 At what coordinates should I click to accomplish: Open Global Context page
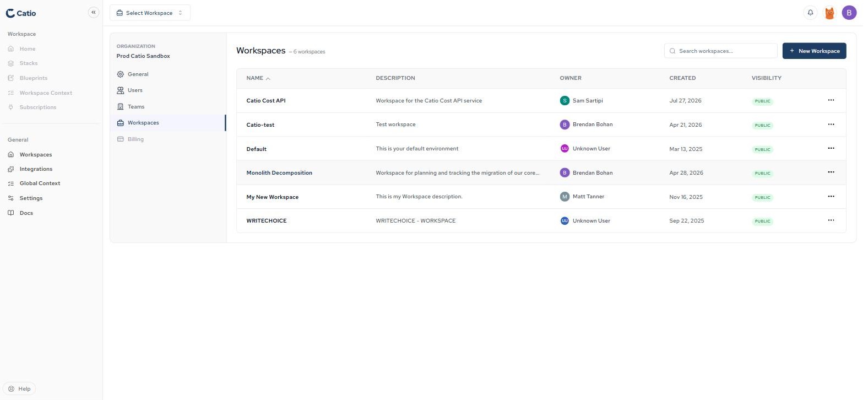click(x=40, y=183)
